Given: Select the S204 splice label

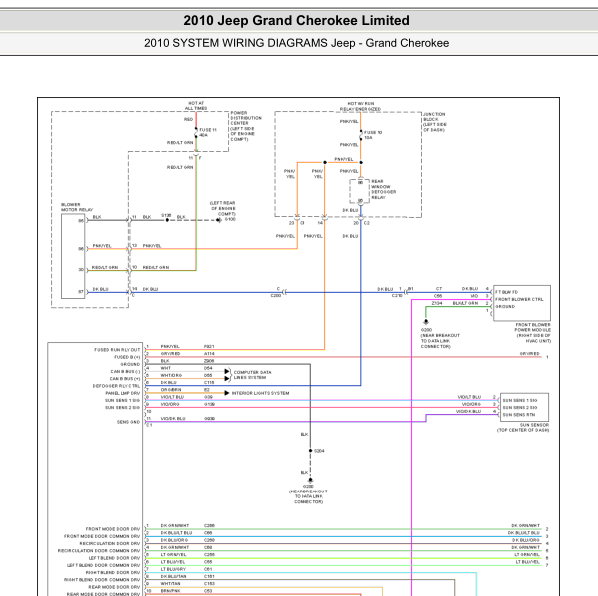Looking at the screenshot, I should (x=319, y=451).
